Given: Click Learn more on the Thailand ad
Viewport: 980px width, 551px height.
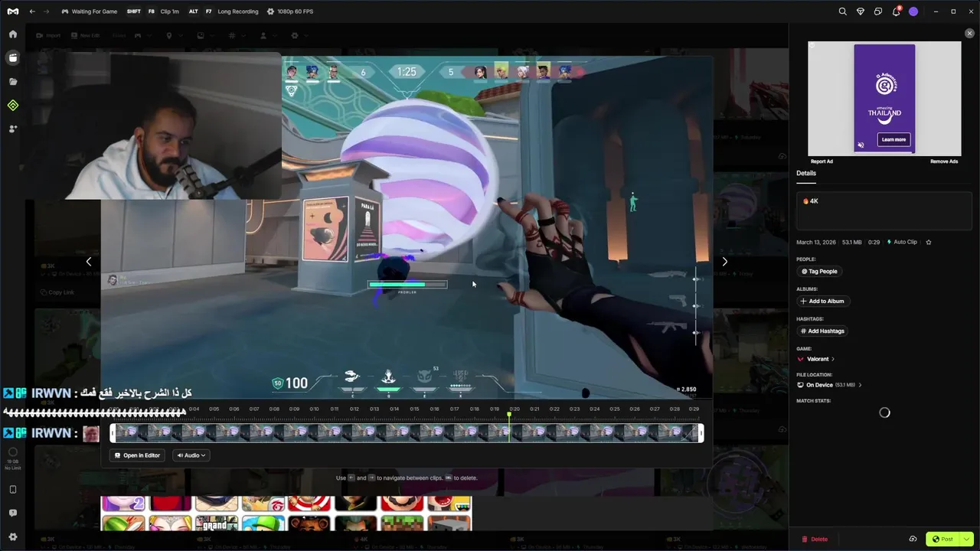Looking at the screenshot, I should click(x=893, y=140).
